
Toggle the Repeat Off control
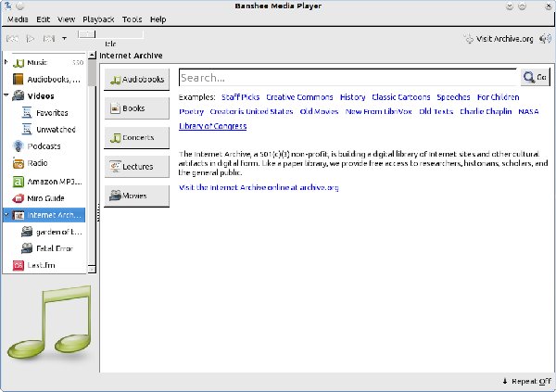click(527, 382)
